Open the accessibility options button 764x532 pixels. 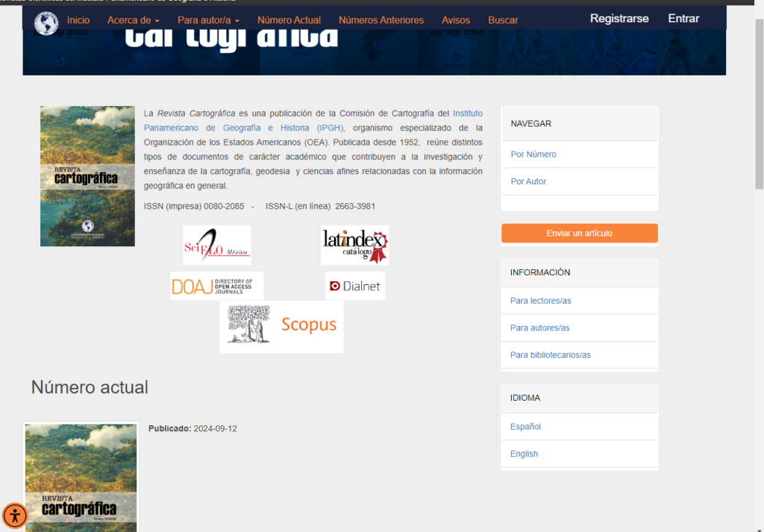pyautogui.click(x=15, y=516)
